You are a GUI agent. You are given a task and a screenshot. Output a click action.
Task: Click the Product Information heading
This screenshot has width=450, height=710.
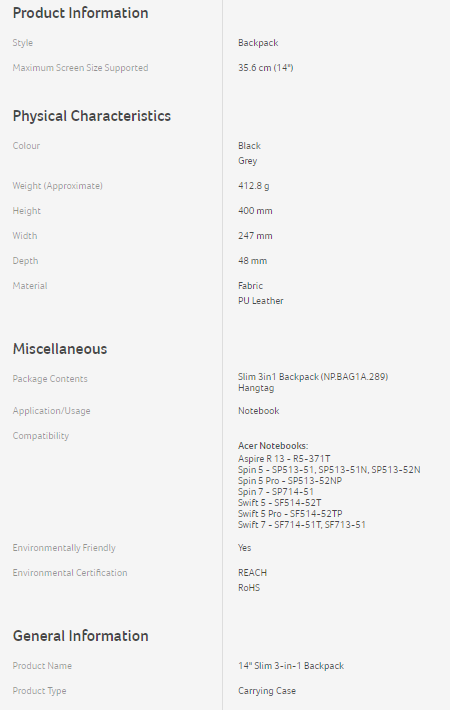[81, 13]
